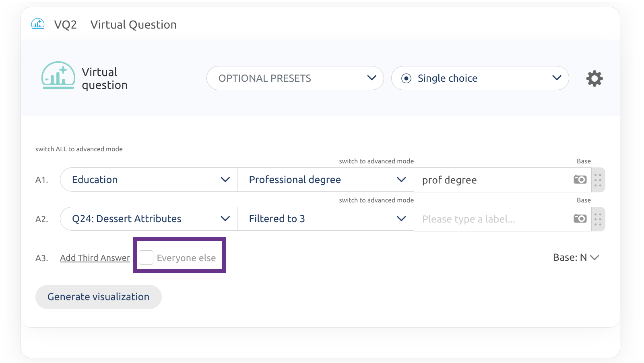Click the small chart icon beside VQ2
Screen dimensions: 644x363
tap(38, 24)
